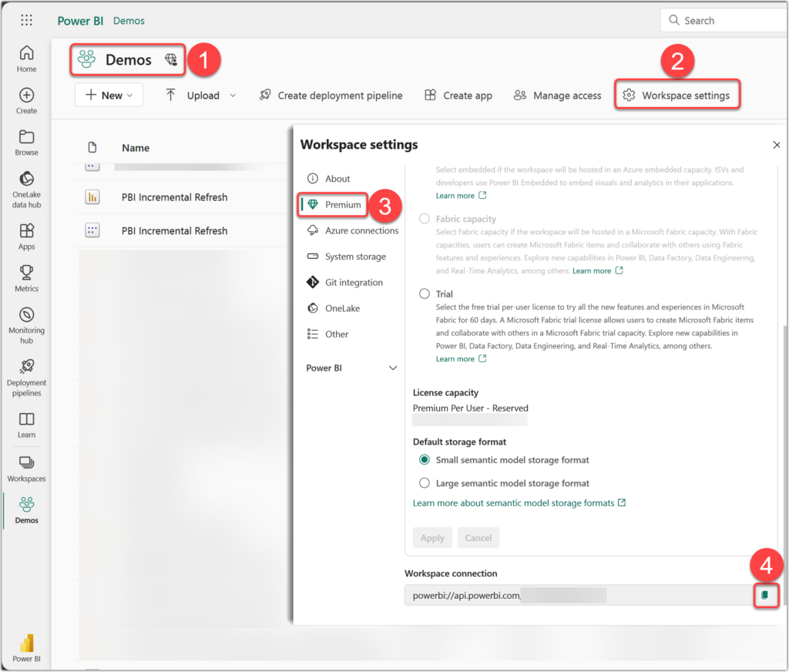The width and height of the screenshot is (789, 672).
Task: Open the About settings tab
Action: coord(328,178)
